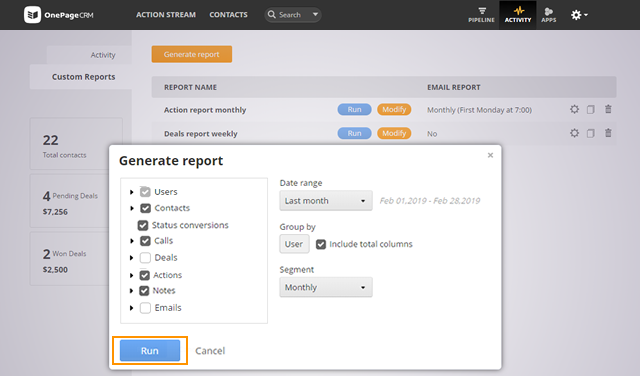Expand the Users tree node
The height and width of the screenshot is (376, 640).
tap(131, 192)
